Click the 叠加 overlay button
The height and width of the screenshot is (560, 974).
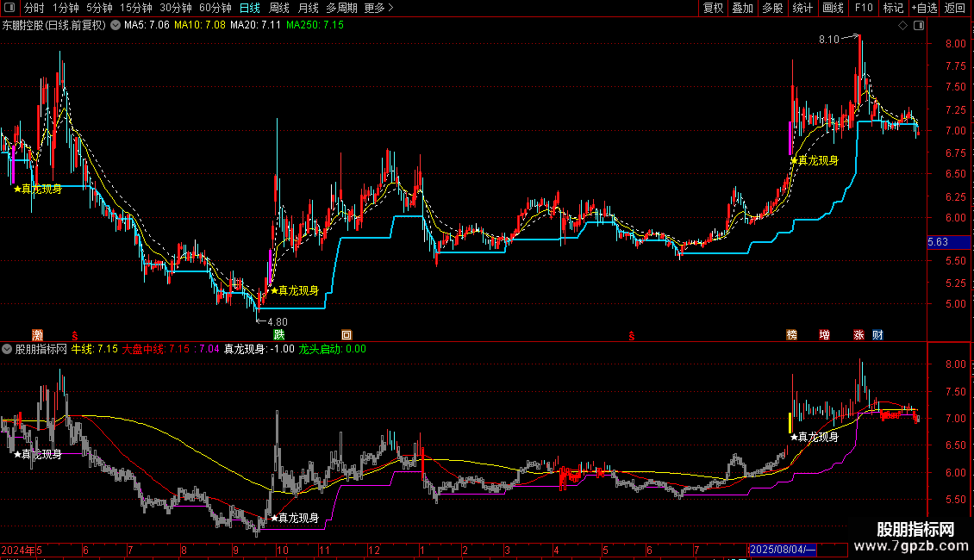(x=743, y=8)
